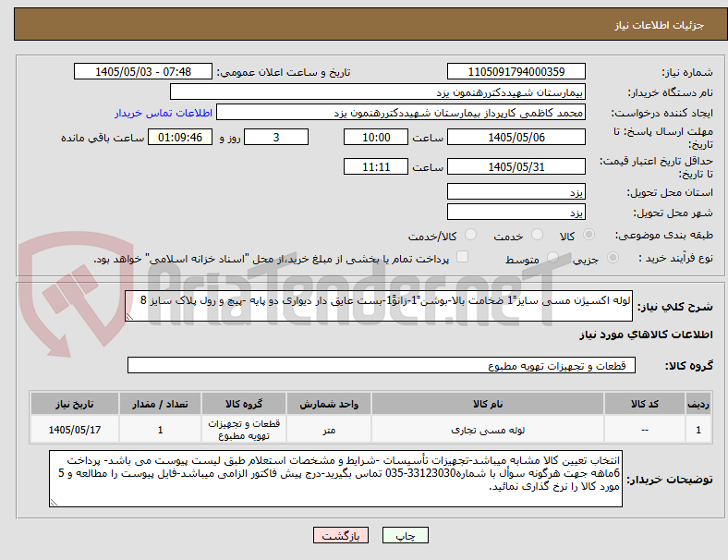Click the گروه کالا column header
Viewport: 728px width, 560px height.
(x=244, y=404)
